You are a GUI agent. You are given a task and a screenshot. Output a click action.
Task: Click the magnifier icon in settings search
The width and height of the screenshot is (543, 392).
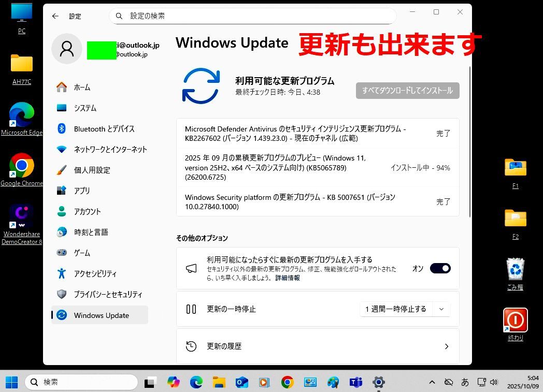119,16
